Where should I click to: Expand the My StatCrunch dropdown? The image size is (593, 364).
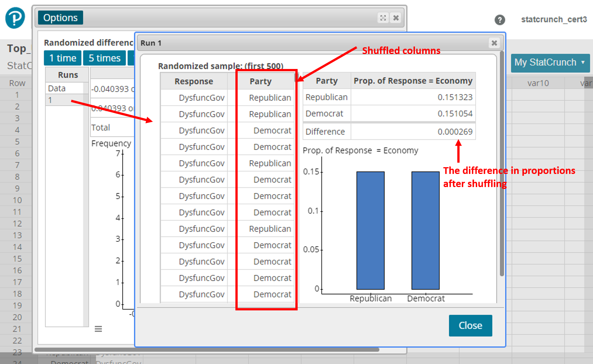coord(550,63)
